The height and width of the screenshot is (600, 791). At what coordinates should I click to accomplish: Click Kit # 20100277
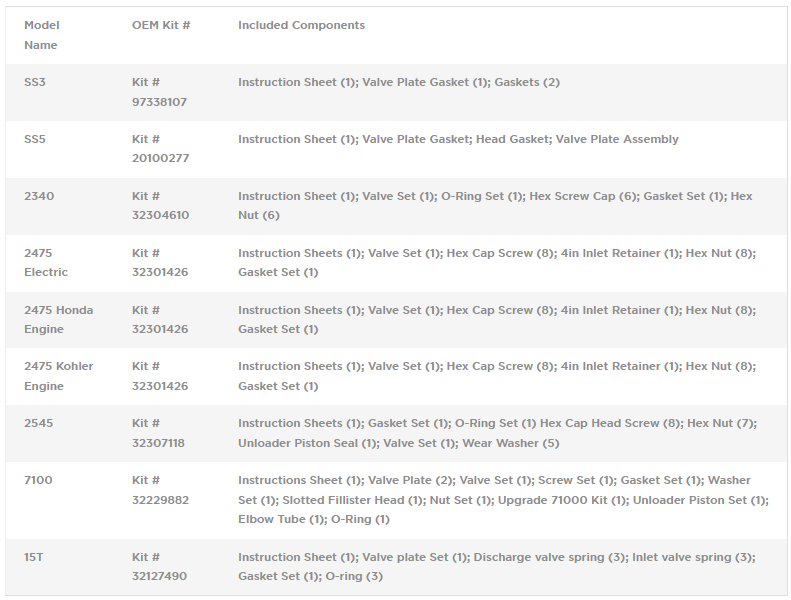coord(160,149)
